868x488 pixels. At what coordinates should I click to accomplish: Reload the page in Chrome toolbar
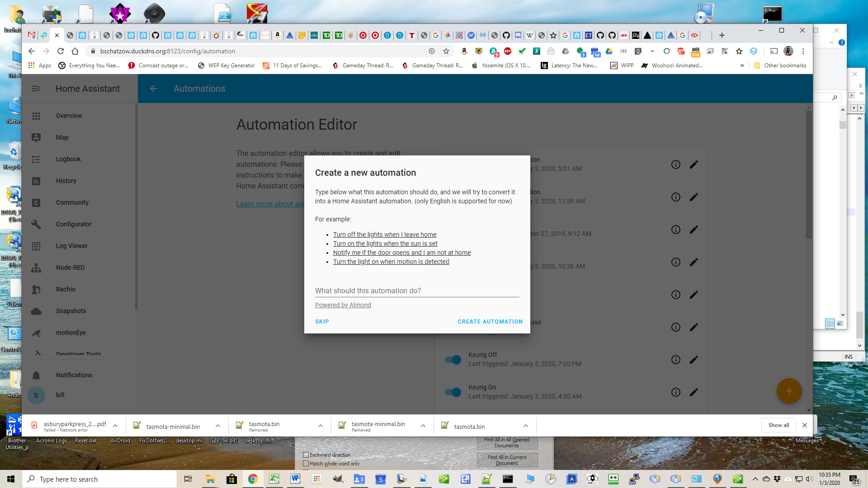[x=61, y=51]
